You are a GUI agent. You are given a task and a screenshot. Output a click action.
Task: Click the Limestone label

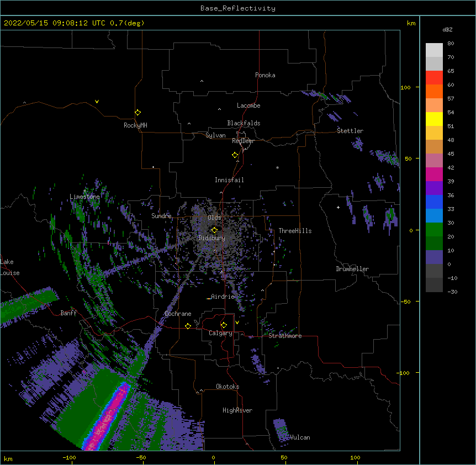click(x=84, y=197)
